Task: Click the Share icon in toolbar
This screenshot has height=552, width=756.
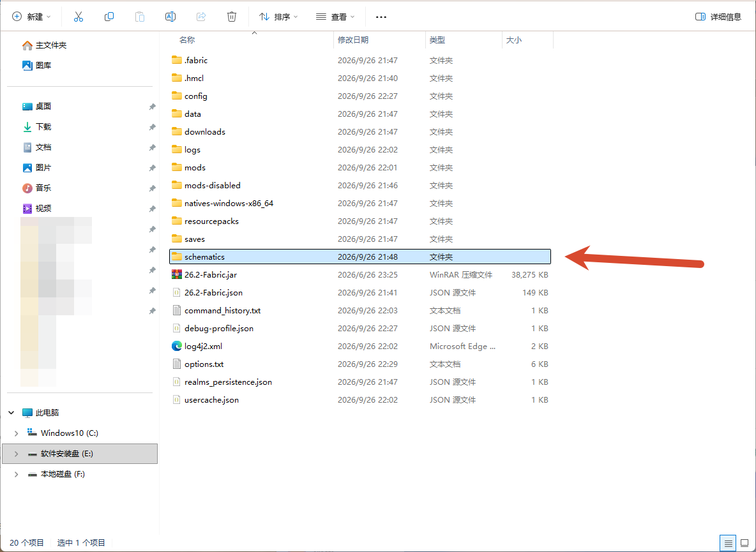Action: [201, 17]
